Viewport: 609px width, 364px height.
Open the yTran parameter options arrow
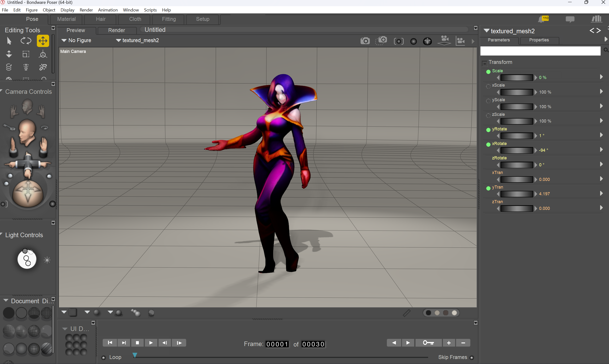601,193
